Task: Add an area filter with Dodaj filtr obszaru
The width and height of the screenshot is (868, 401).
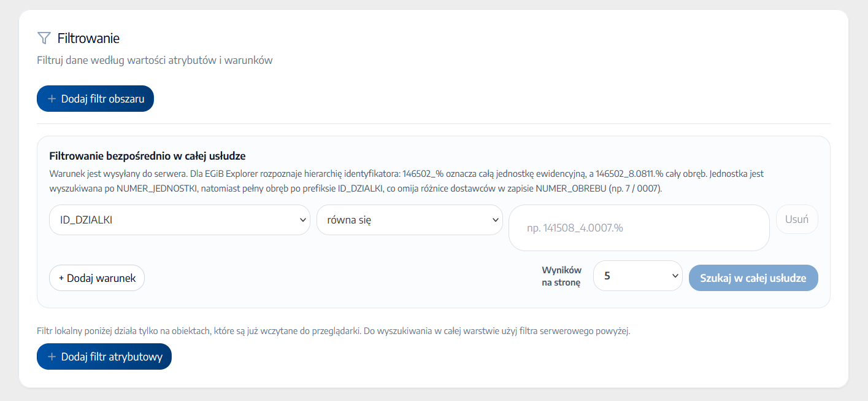Action: pyautogui.click(x=95, y=99)
